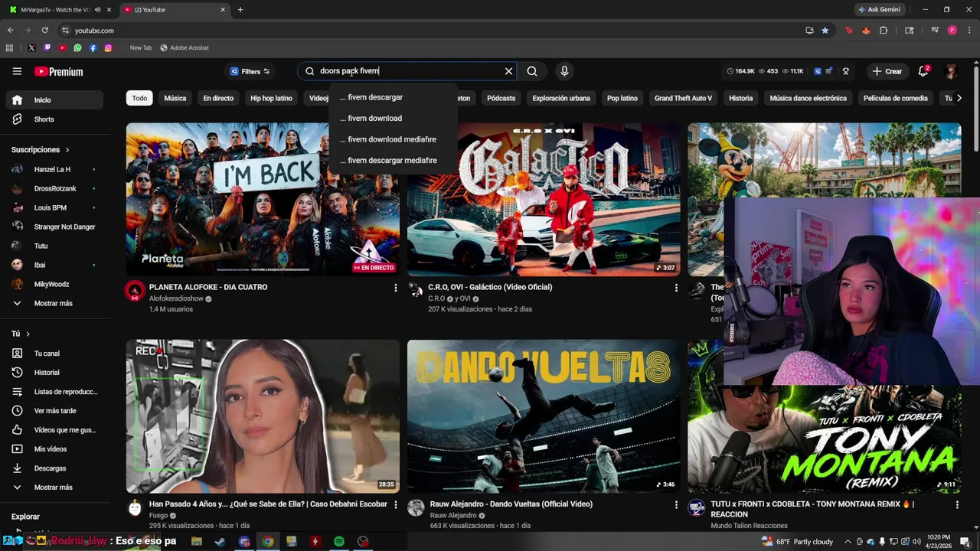Viewport: 980px width, 551px height.
Task: Click the search magnifier button
Action: pos(532,71)
